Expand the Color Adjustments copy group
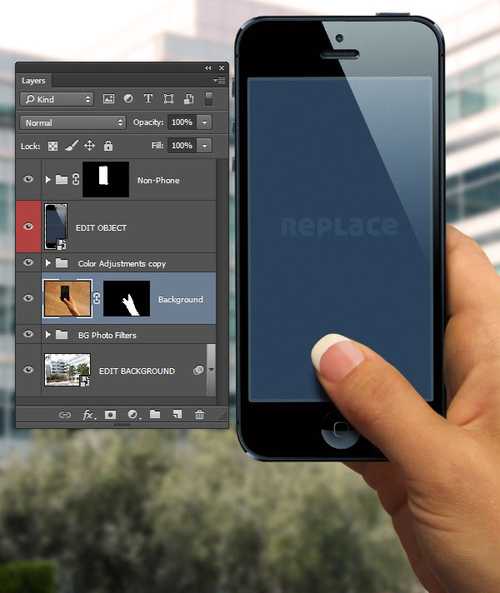The height and width of the screenshot is (593, 500). click(48, 263)
